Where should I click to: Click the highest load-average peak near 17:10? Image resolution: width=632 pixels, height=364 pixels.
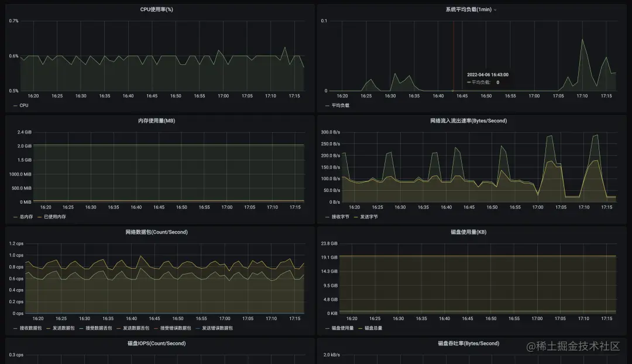pos(582,40)
